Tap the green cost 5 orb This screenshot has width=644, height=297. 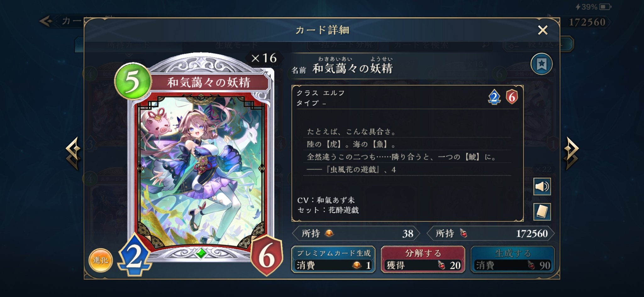[133, 81]
